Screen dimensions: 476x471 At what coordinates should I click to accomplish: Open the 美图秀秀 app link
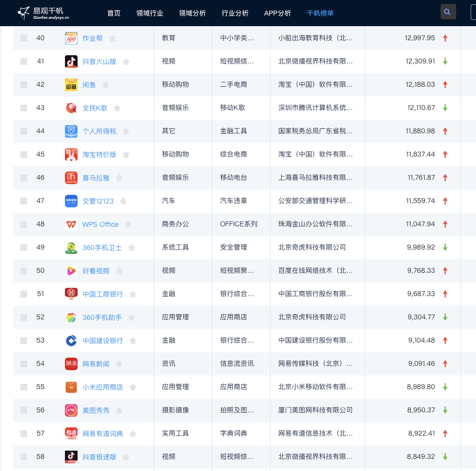point(96,410)
